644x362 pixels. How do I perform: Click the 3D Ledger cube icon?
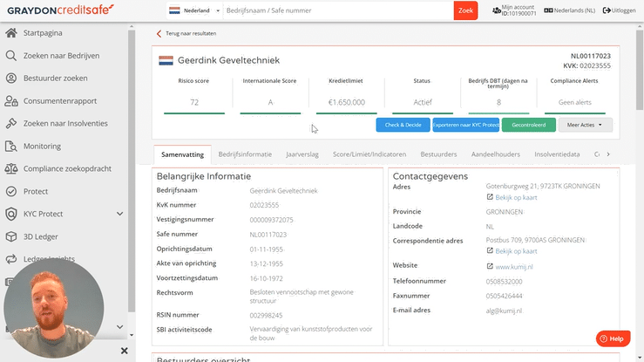[x=11, y=236]
